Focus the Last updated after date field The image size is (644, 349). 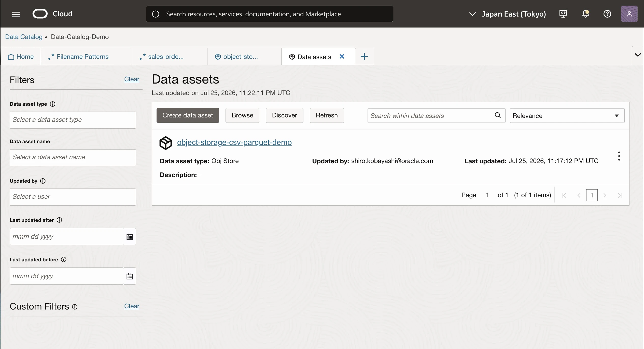[67, 237]
